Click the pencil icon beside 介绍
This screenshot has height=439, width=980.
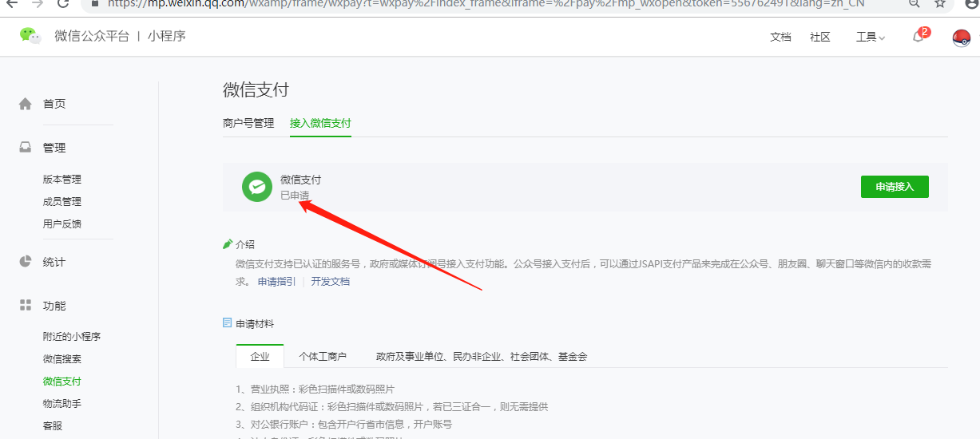[228, 244]
